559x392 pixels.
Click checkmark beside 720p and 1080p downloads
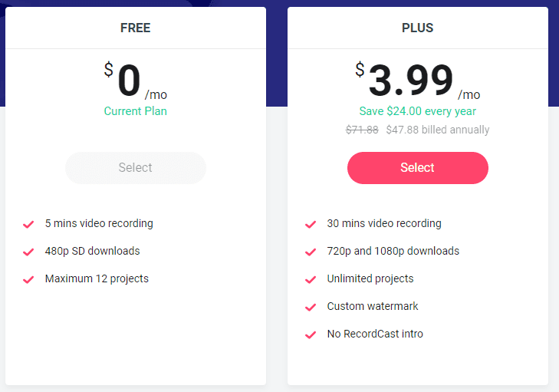point(311,252)
